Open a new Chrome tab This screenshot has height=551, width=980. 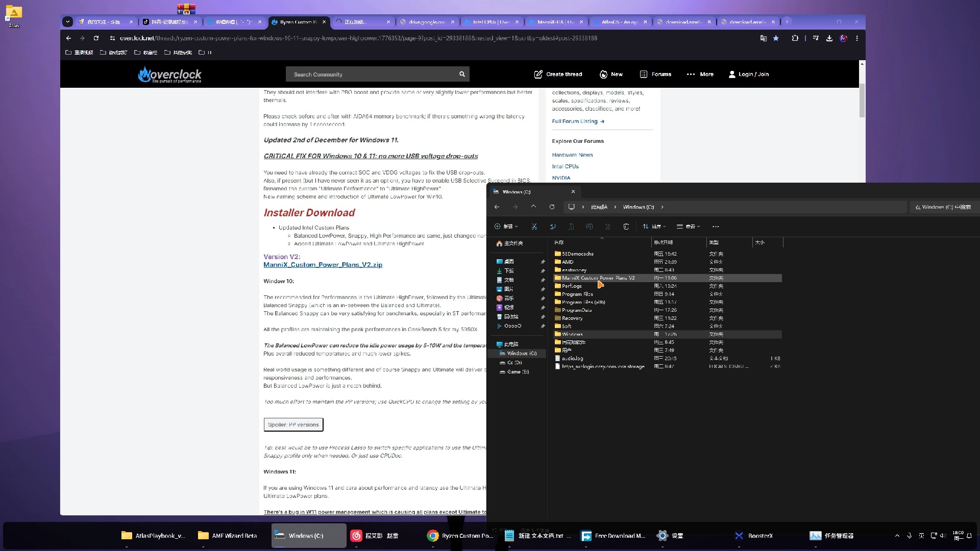point(787,21)
